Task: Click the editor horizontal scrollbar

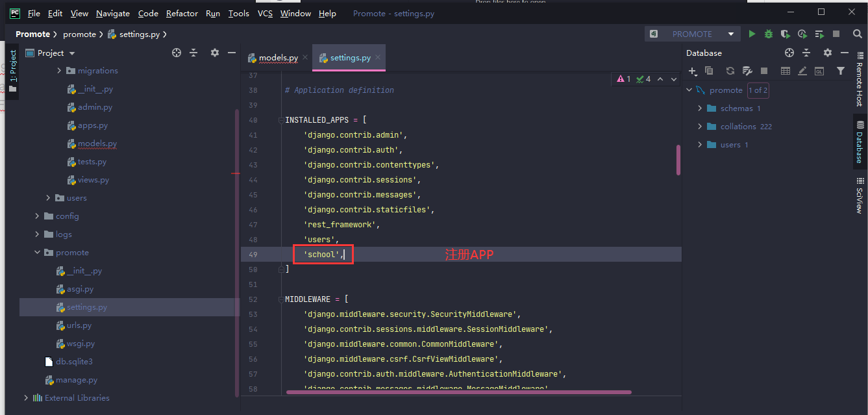Action: coord(459,392)
